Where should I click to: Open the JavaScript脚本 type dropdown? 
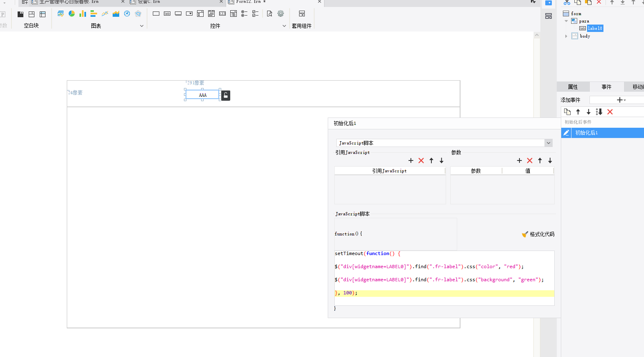(x=548, y=143)
